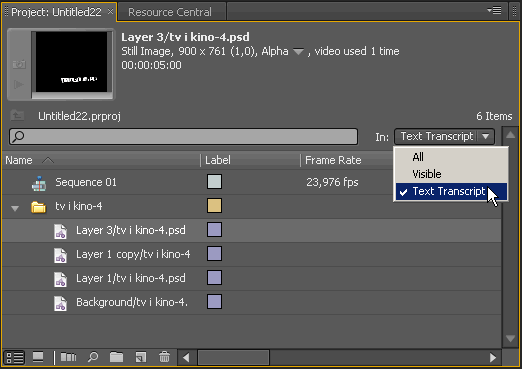This screenshot has width=522, height=369.
Task: Select Background/tv i kino-4. item
Action: tap(132, 302)
